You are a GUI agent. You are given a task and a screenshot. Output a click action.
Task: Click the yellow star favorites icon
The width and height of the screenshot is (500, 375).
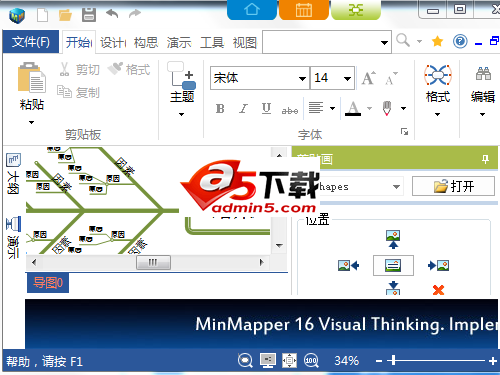(x=437, y=41)
